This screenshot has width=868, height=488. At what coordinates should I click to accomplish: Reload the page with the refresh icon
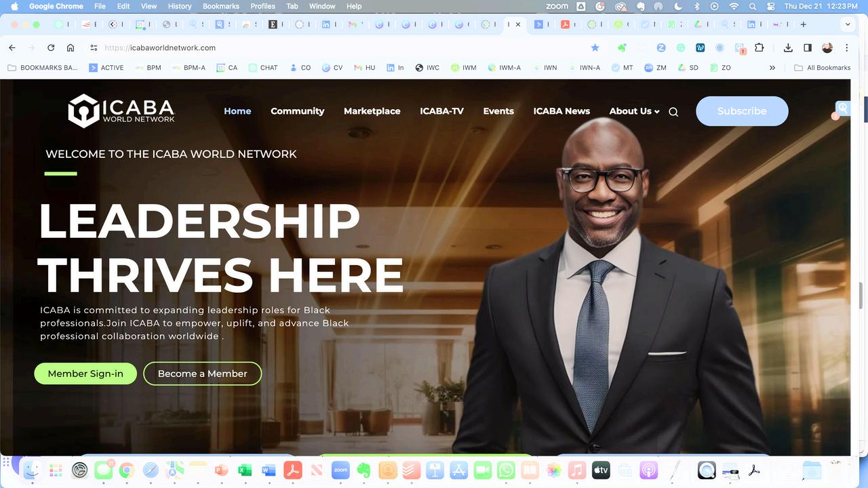tap(51, 47)
